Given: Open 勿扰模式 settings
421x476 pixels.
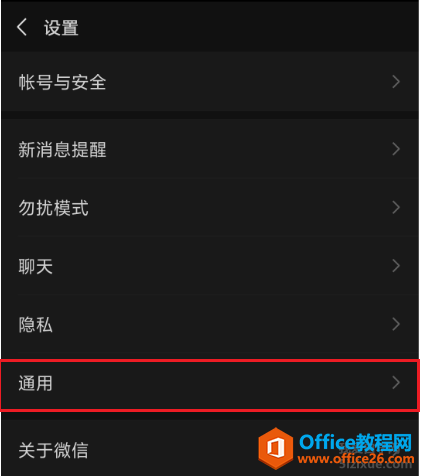Looking at the screenshot, I should (210, 207).
